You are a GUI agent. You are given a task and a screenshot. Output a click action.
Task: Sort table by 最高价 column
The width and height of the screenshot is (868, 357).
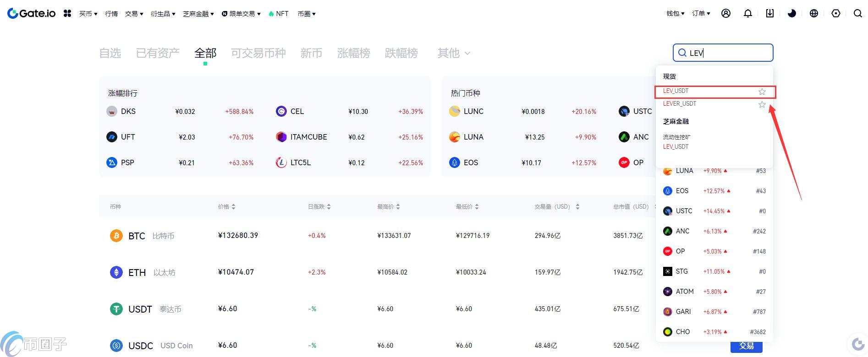click(389, 207)
